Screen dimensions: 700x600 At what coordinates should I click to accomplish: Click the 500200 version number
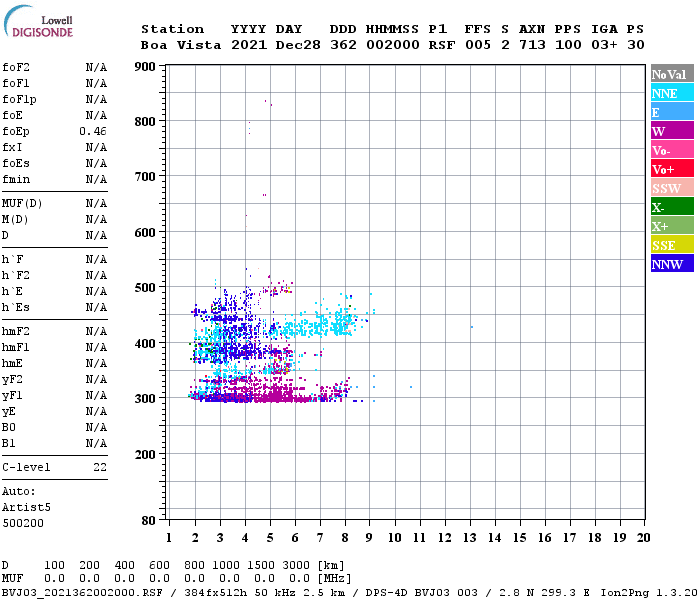tap(23, 523)
